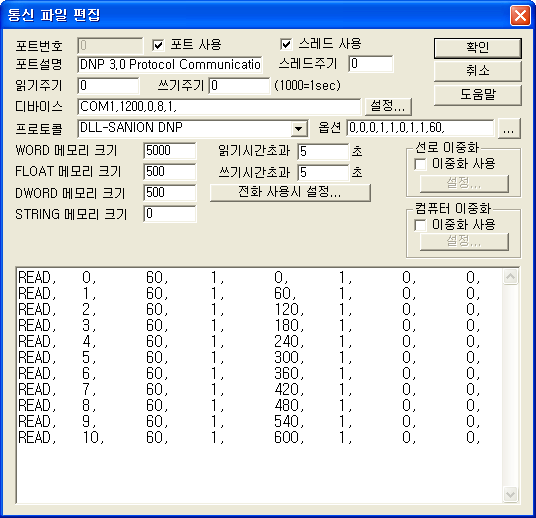Click the 읽기시간초과 input field
Screen dimensions: 536x518
point(323,151)
